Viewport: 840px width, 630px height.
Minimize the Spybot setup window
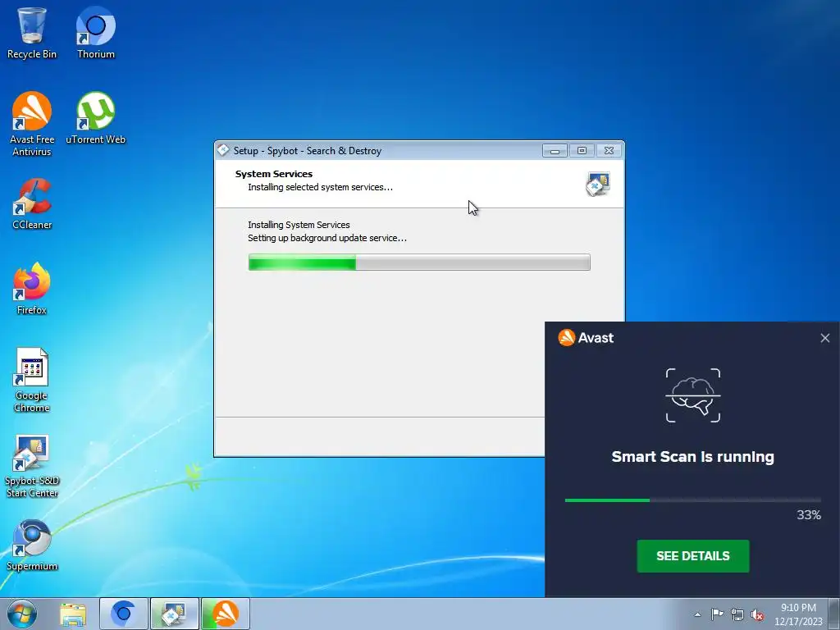pos(555,151)
